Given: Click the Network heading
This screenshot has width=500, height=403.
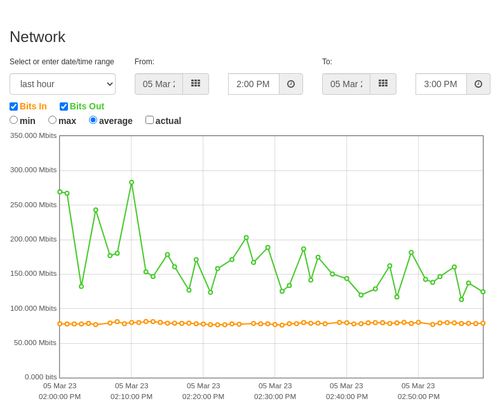Looking at the screenshot, I should pos(37,37).
